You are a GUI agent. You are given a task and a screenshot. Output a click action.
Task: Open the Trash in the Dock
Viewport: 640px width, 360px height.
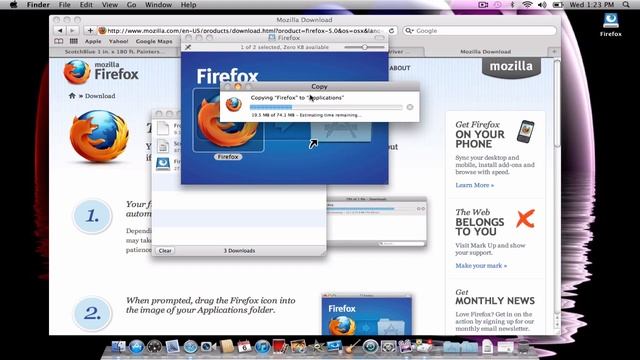[523, 348]
